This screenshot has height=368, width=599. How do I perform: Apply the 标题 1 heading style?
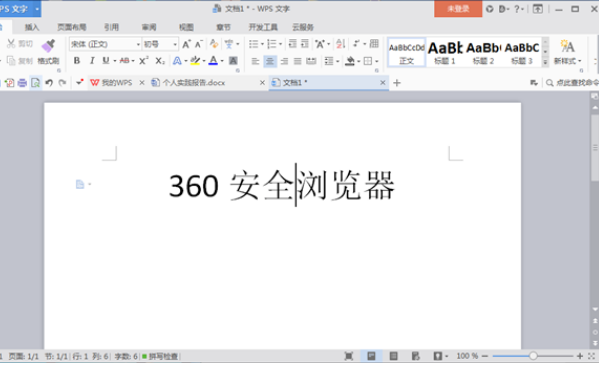tap(445, 52)
